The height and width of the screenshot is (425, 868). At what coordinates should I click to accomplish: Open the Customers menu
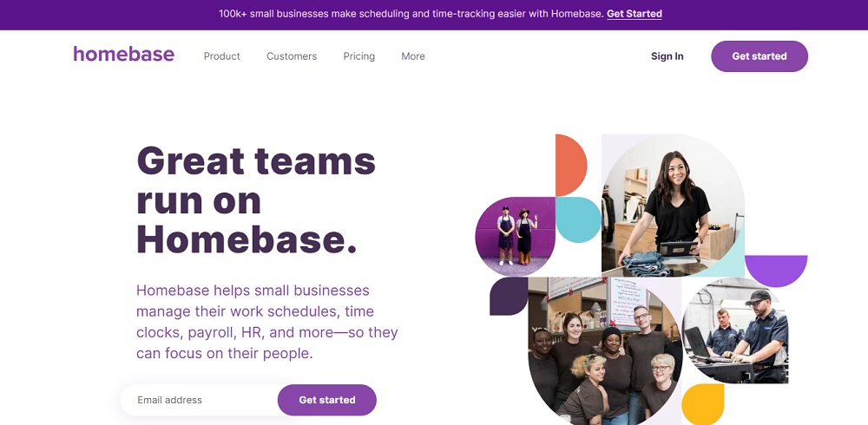tap(292, 56)
